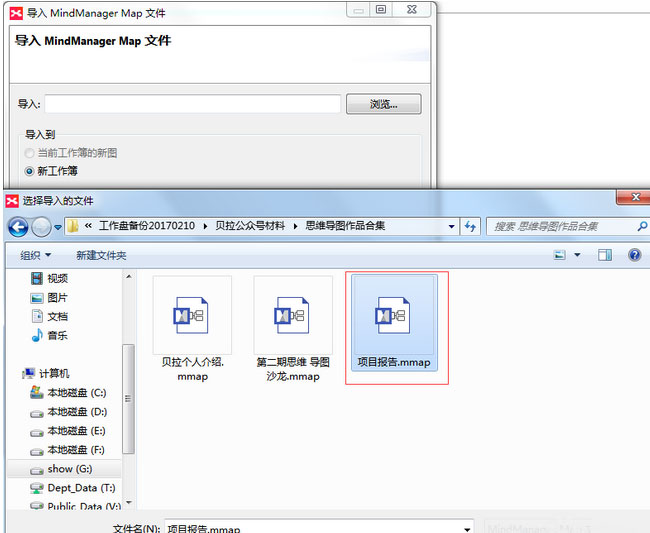Select the 贝拉个人介绍.mmap file icon
650x533 pixels.
click(x=192, y=315)
